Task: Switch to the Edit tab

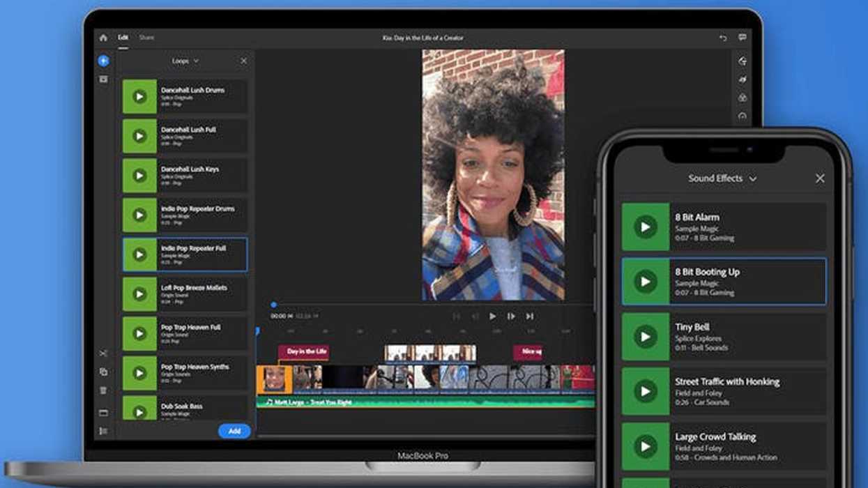Action: pos(123,38)
